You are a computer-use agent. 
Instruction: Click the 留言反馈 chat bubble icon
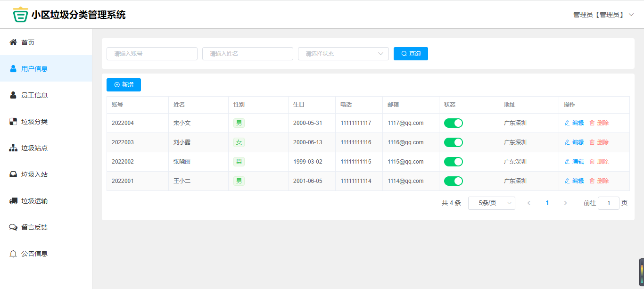pyautogui.click(x=13, y=227)
